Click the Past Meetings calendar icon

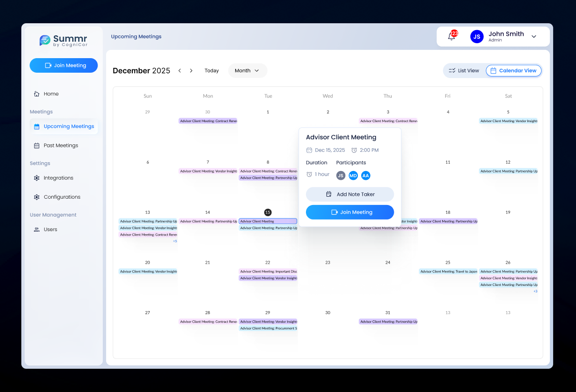37,145
